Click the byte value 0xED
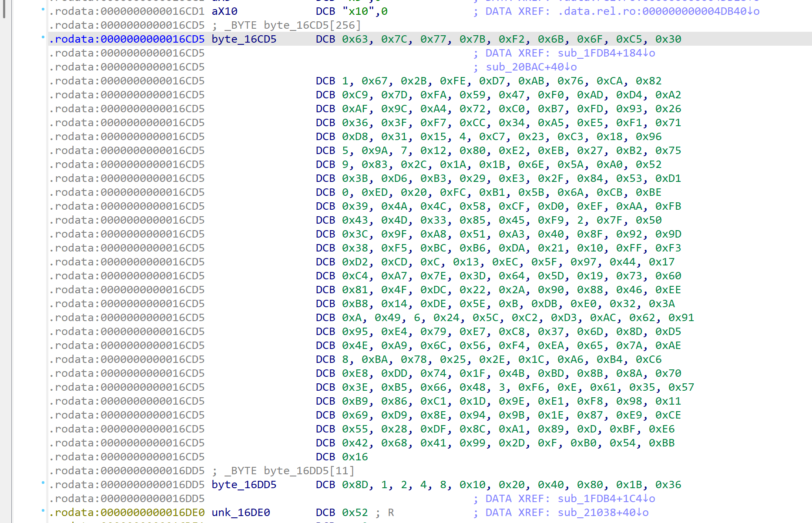812x523 pixels. tap(375, 192)
